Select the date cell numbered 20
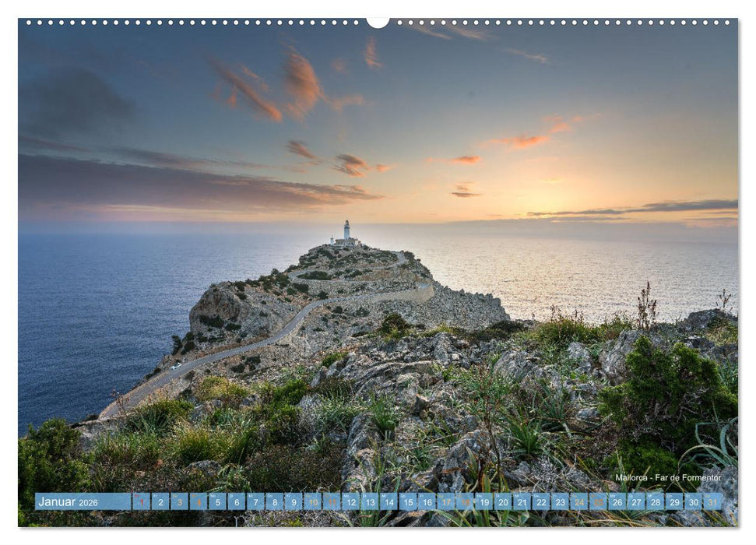 (505, 505)
